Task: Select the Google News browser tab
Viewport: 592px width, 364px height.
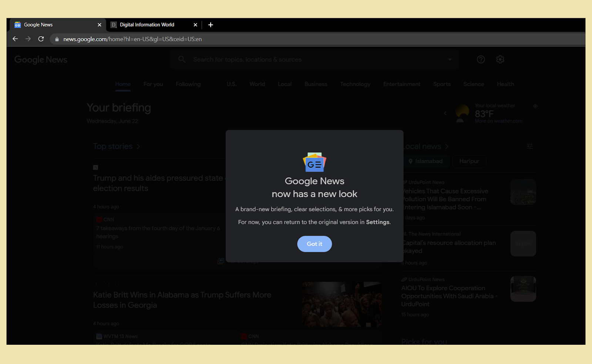Action: 58,25
